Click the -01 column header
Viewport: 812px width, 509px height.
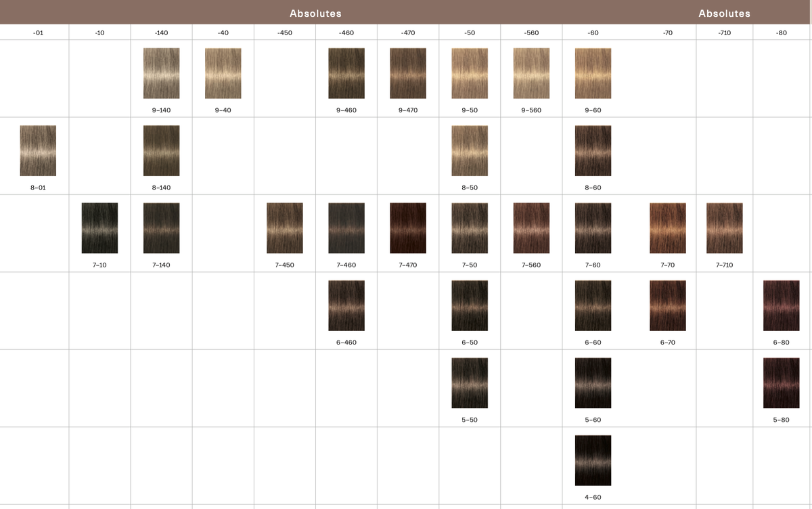tap(38, 32)
